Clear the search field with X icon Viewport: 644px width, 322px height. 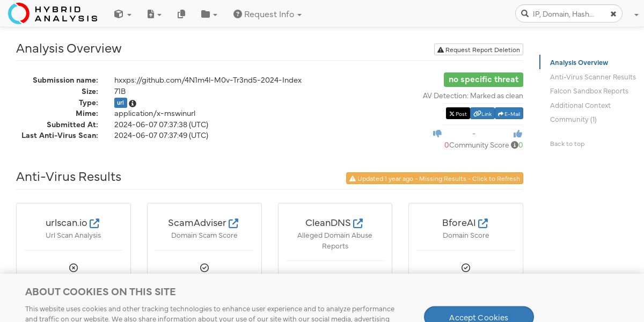click(613, 14)
